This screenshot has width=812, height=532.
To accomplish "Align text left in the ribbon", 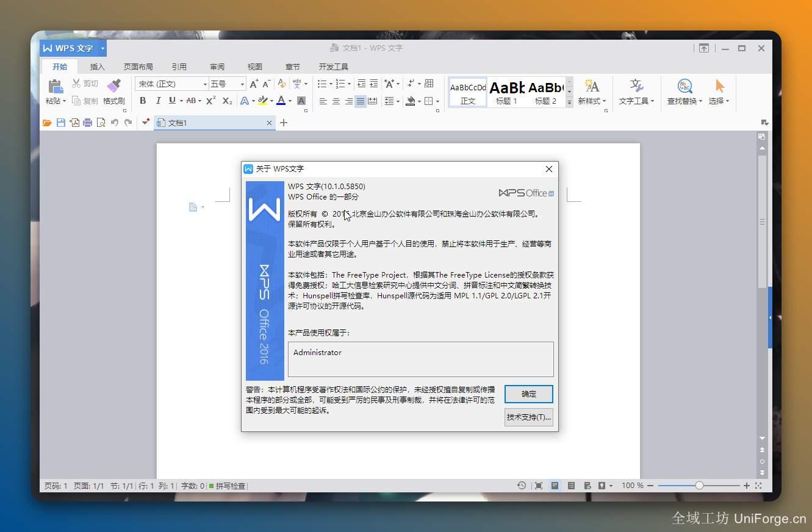I will pos(323,101).
